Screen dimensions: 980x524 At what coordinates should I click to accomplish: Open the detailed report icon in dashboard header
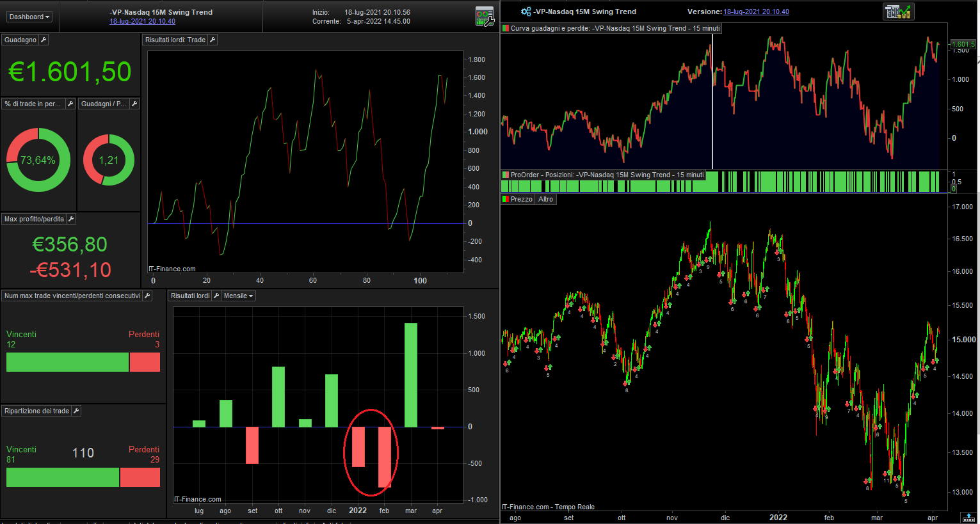(485, 16)
